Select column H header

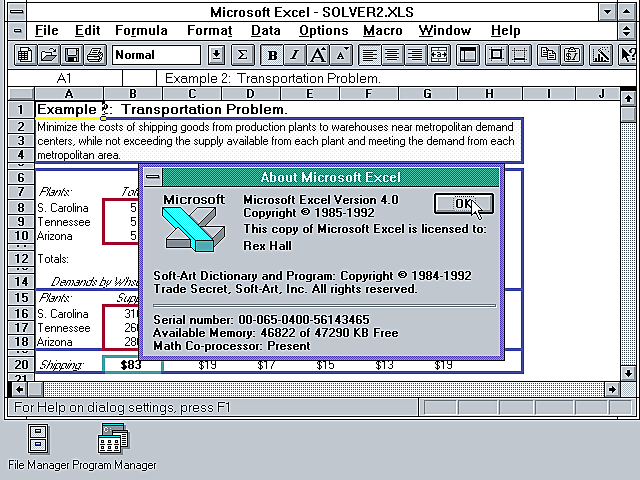click(x=489, y=94)
